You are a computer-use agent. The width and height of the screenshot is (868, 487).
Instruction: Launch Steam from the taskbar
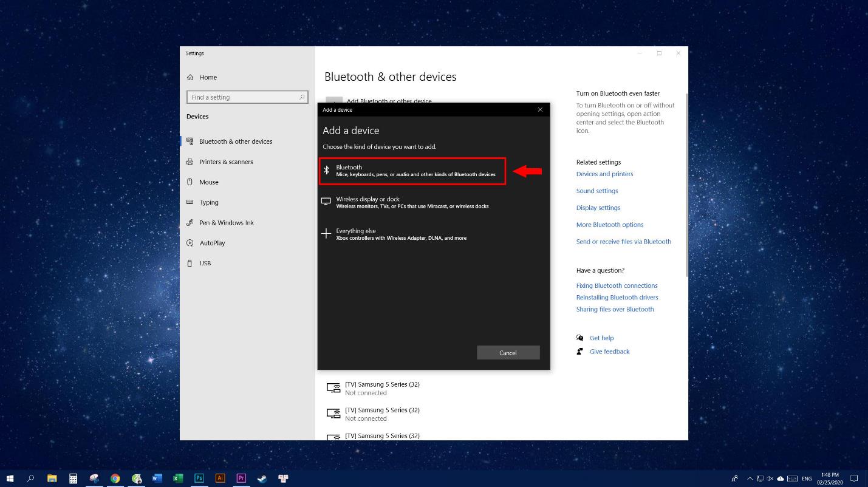262,478
